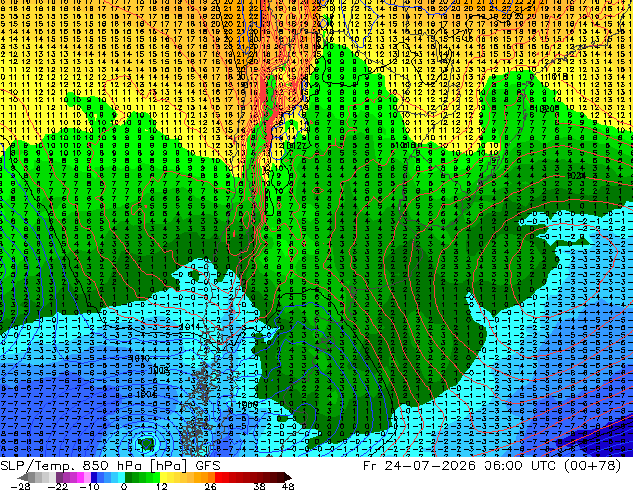Click the '1000' isobar pressure label
This screenshot has width=634, height=490.
click(x=247, y=405)
